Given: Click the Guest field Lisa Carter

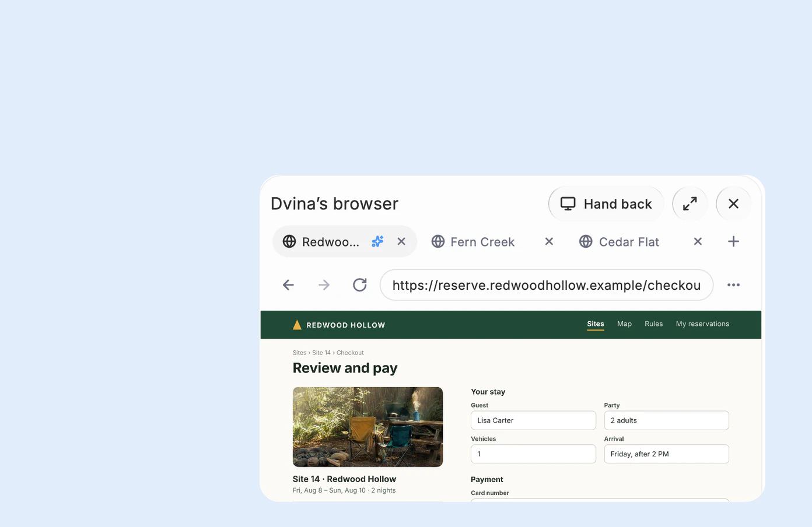Looking at the screenshot, I should click(533, 420).
